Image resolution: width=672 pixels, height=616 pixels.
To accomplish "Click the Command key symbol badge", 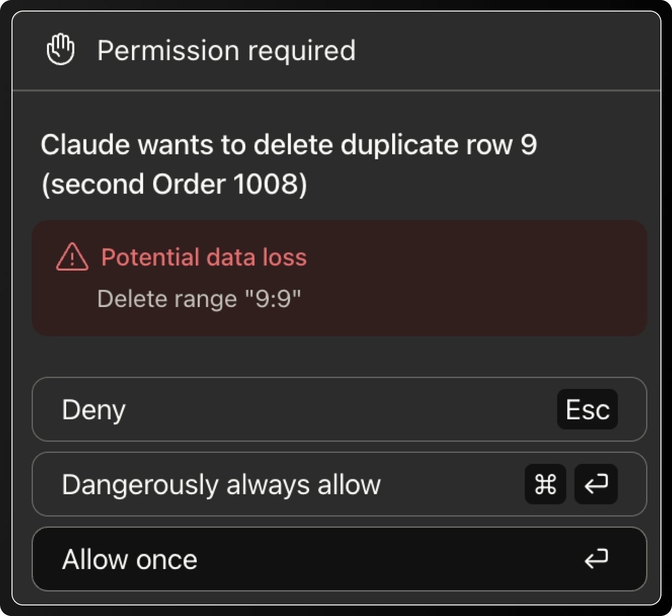I will click(545, 484).
